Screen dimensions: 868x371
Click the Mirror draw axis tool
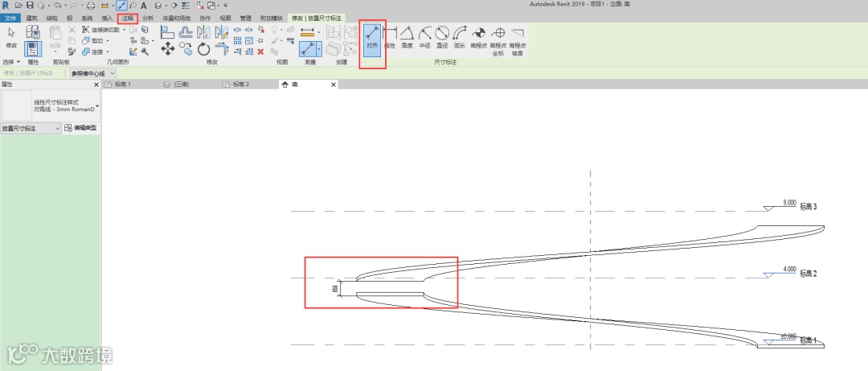pos(222,31)
